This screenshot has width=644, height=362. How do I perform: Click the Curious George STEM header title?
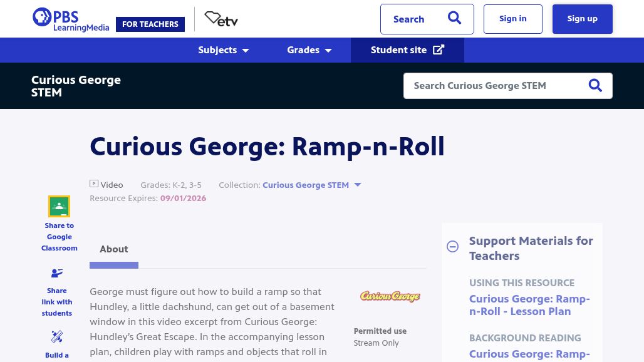point(76,86)
